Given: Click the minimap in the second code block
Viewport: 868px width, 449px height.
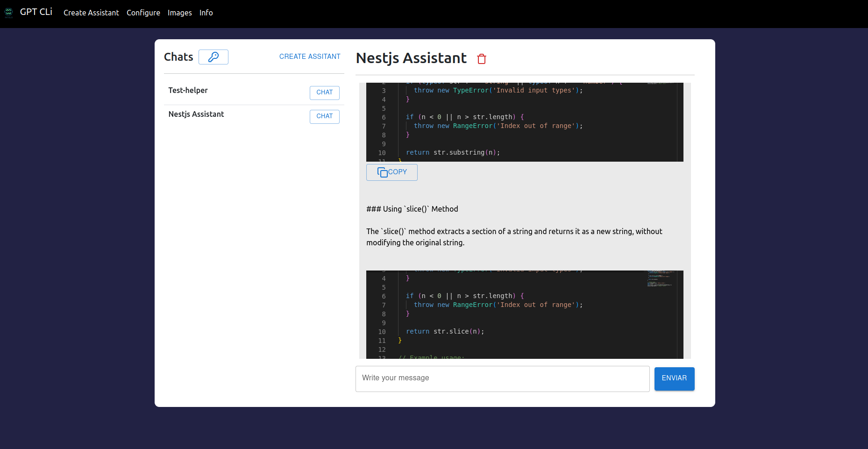Looking at the screenshot, I should point(661,278).
